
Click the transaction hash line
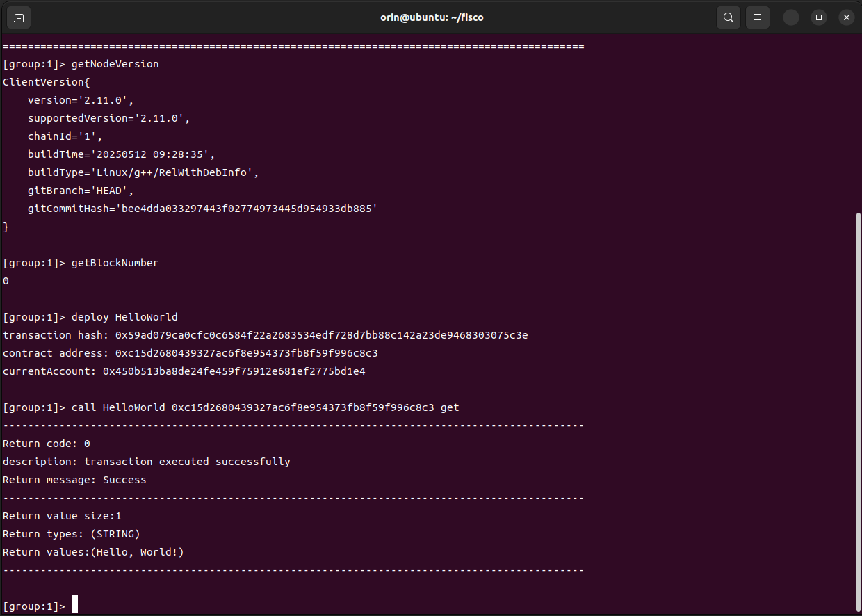click(x=266, y=335)
